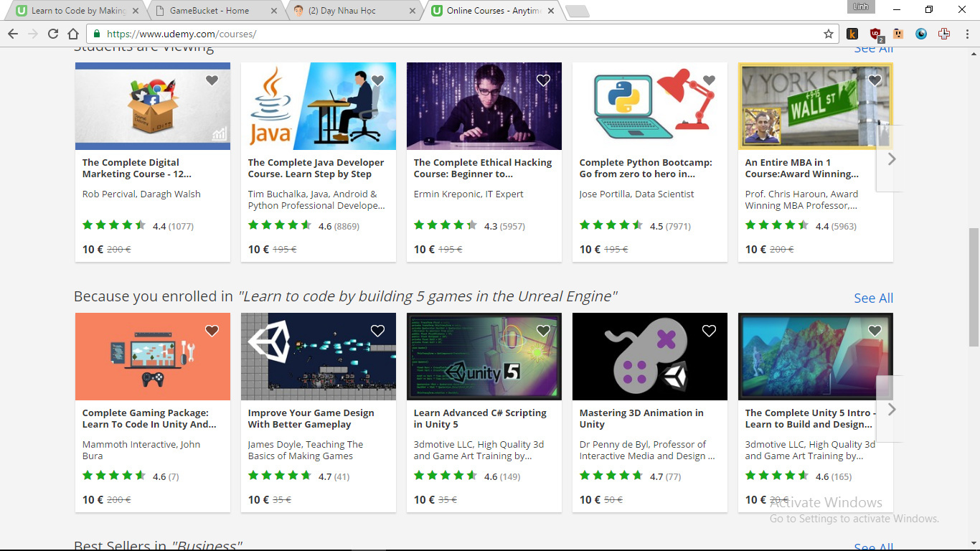Open Complete Python Bootcamp title link
The width and height of the screenshot is (980, 551).
(646, 168)
